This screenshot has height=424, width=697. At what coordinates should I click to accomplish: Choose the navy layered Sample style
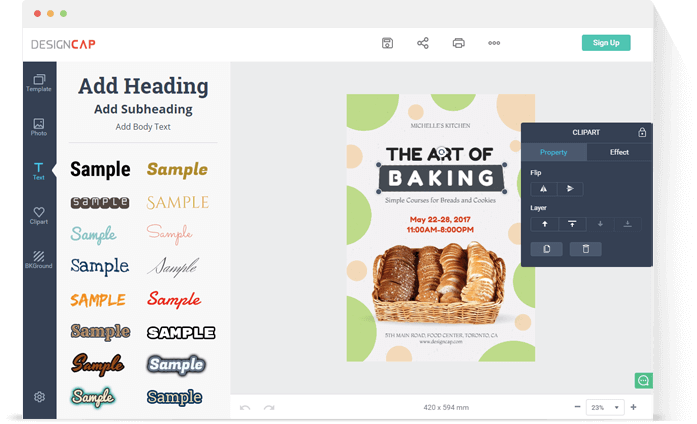tap(174, 397)
